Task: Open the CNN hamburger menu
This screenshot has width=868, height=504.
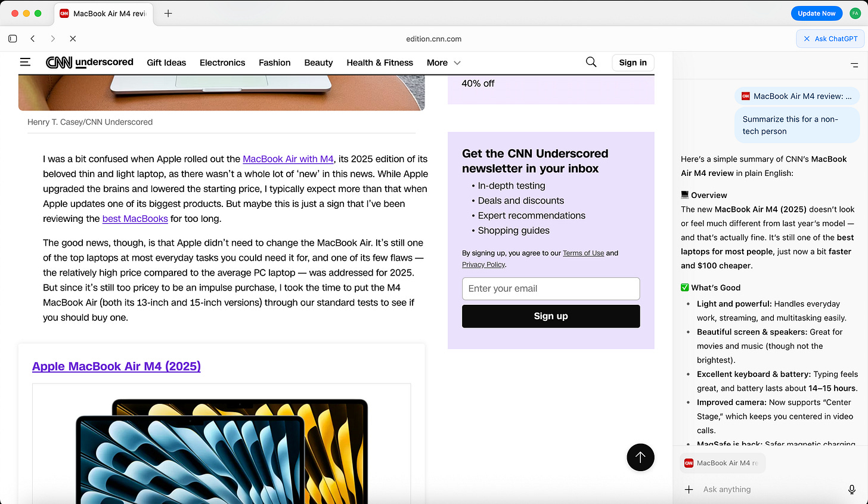Action: pyautogui.click(x=25, y=62)
